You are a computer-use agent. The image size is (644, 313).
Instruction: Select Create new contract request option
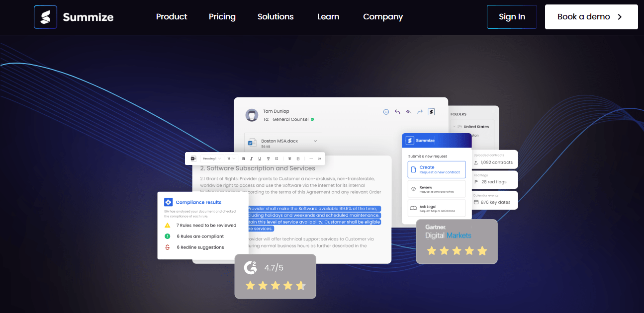437,169
